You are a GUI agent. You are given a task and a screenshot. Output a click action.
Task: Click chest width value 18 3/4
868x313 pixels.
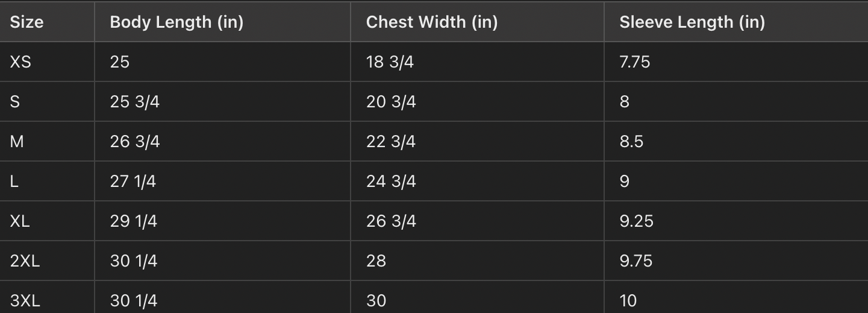coord(390,62)
